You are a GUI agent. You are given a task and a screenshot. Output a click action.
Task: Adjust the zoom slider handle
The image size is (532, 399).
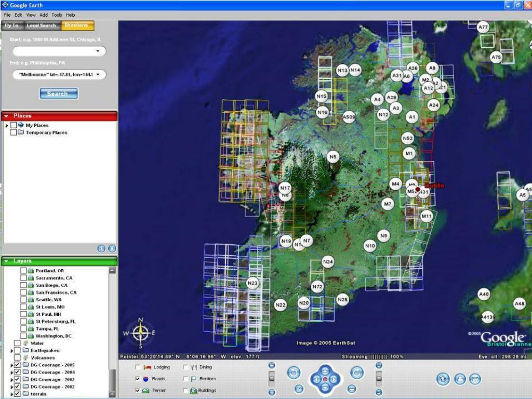(272, 378)
